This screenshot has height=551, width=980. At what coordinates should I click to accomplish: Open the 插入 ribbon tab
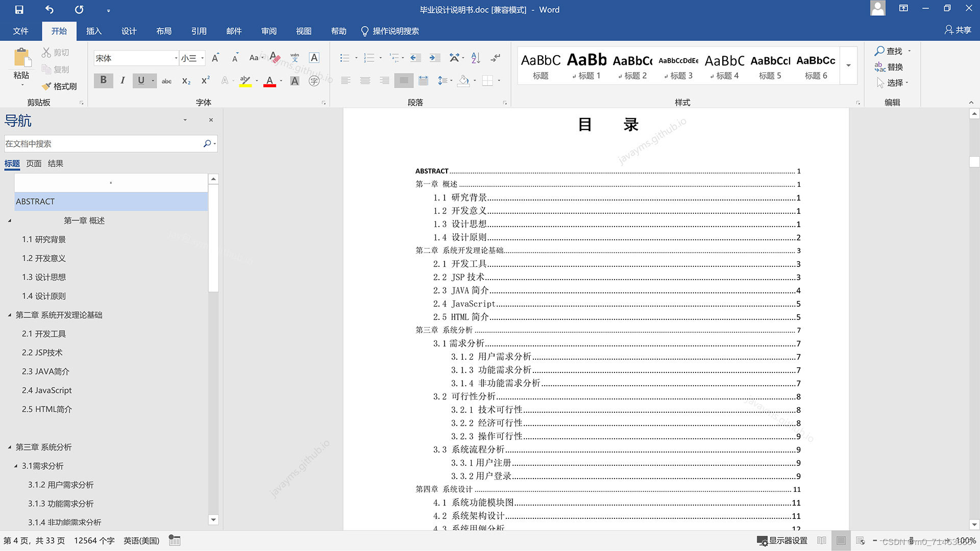[x=94, y=31]
